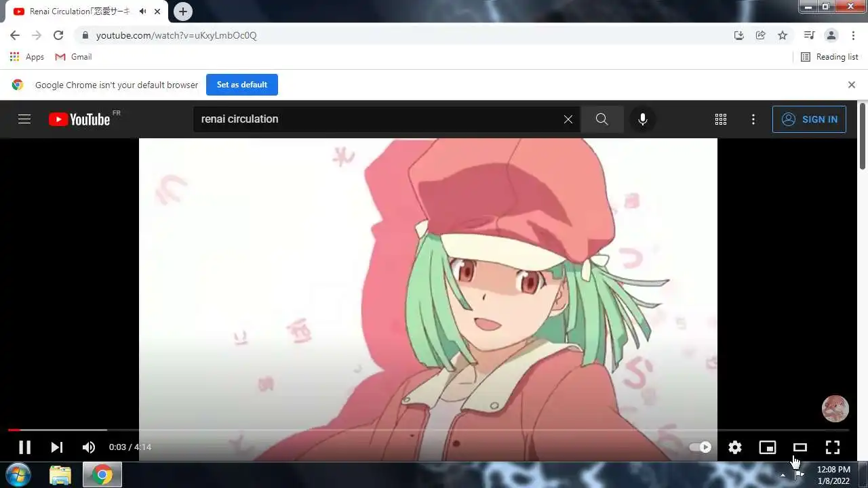The height and width of the screenshot is (488, 868).
Task: Open the Chrome profile avatar
Action: coord(831,35)
